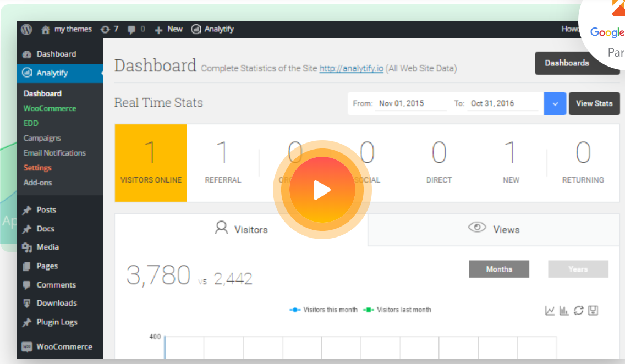Click the Analytify sidebar menu icon
Screen dimensions: 625x364
click(27, 73)
